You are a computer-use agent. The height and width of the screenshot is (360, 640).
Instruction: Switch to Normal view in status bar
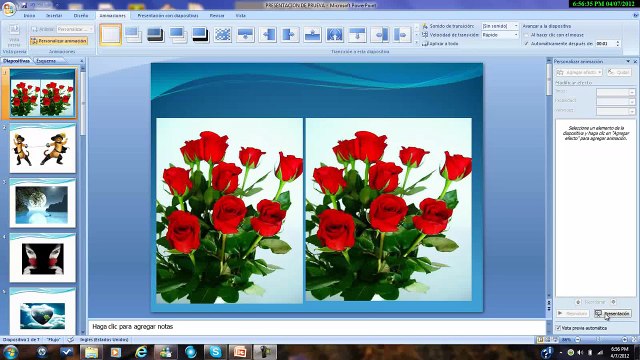point(540,340)
